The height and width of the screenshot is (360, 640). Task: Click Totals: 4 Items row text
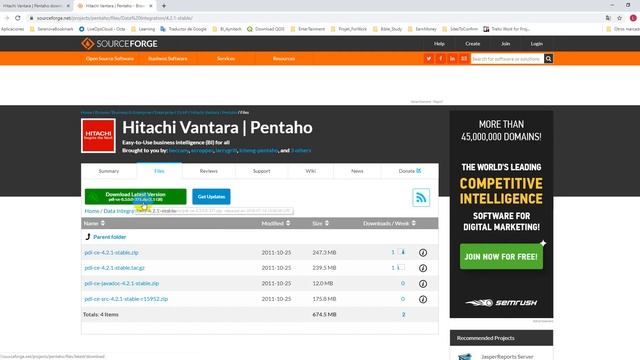point(101,315)
